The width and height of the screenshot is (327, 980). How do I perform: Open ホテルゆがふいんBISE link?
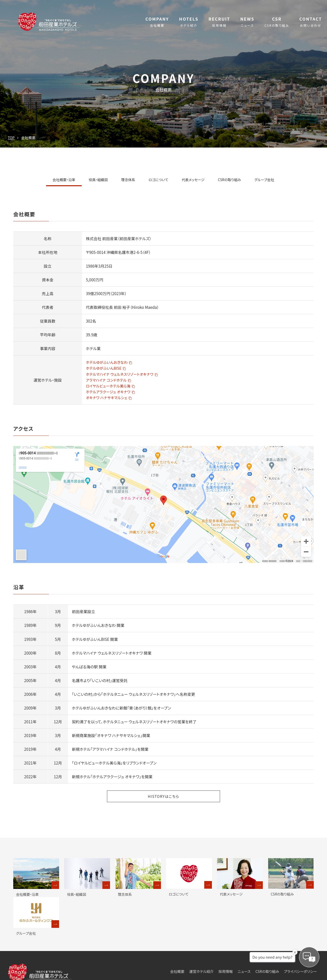(x=104, y=368)
